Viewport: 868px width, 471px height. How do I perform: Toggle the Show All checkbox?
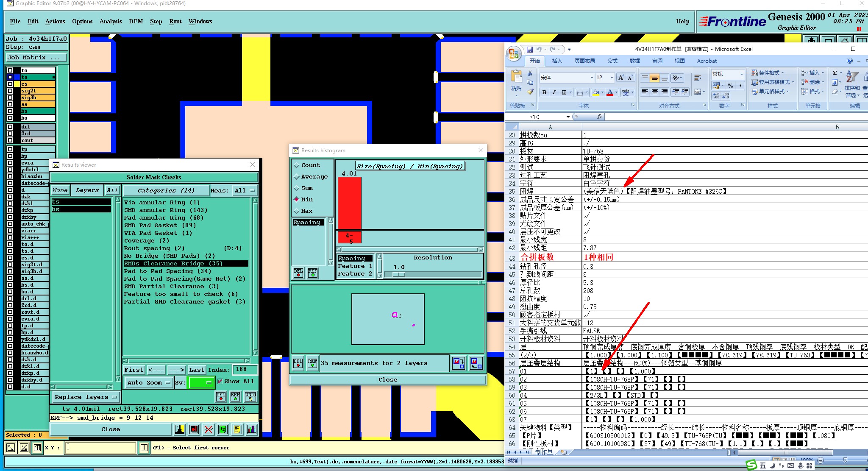tap(220, 382)
